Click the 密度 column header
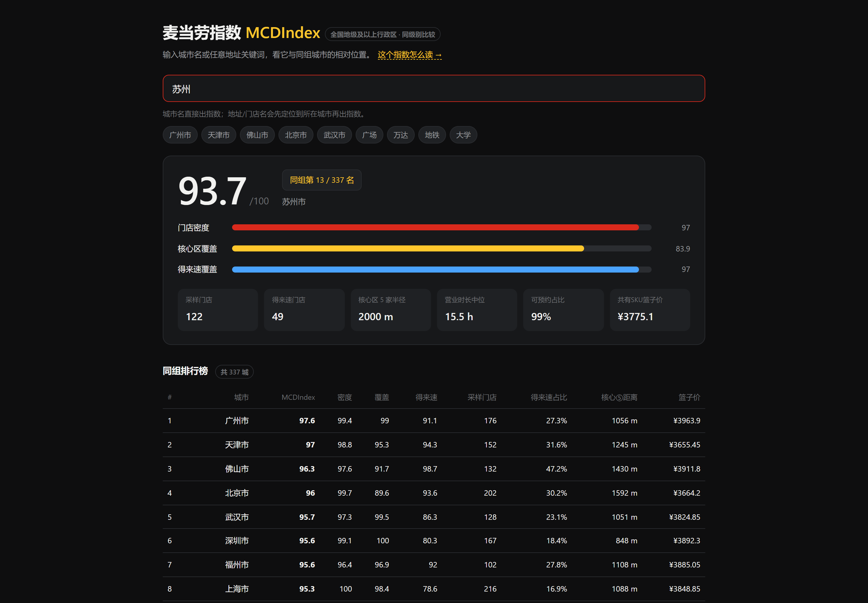Image resolution: width=868 pixels, height=603 pixels. pos(344,397)
